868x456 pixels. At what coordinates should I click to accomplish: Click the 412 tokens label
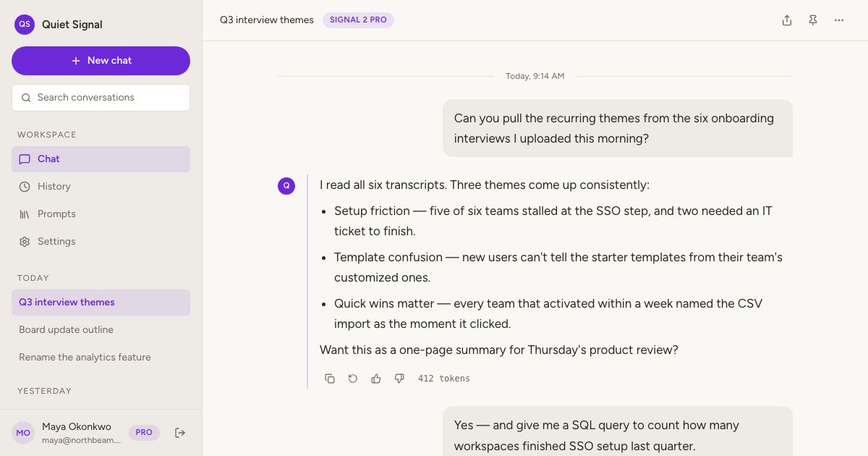(x=444, y=379)
